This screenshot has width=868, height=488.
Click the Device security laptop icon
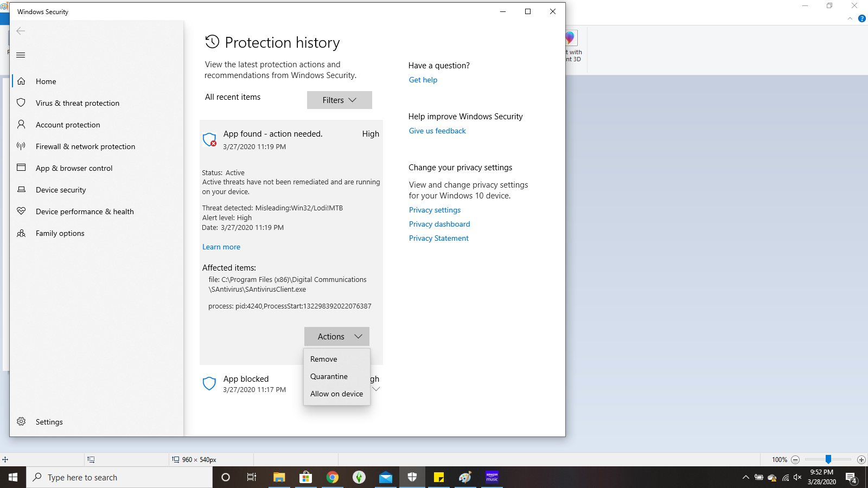coord(21,189)
